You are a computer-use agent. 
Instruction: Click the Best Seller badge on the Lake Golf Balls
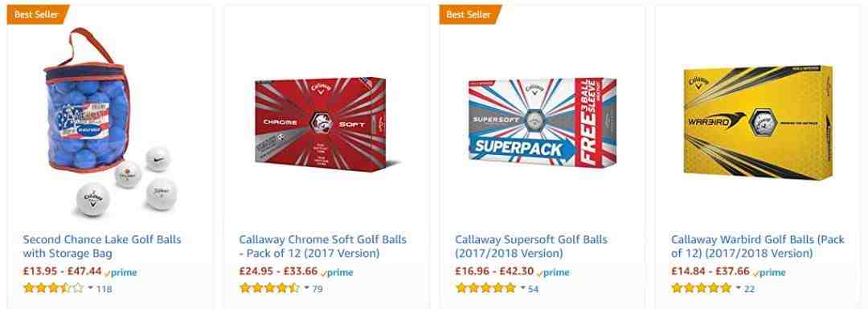point(38,14)
